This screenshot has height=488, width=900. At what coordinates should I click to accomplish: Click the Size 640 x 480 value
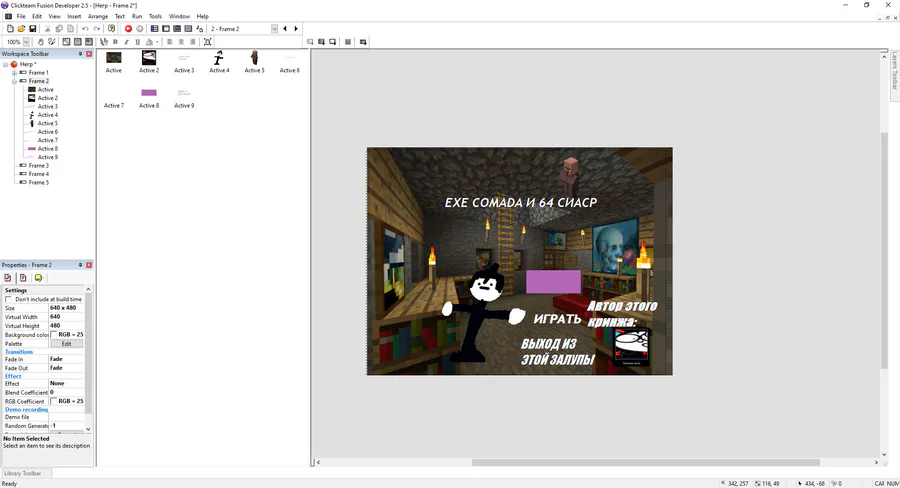click(x=66, y=308)
